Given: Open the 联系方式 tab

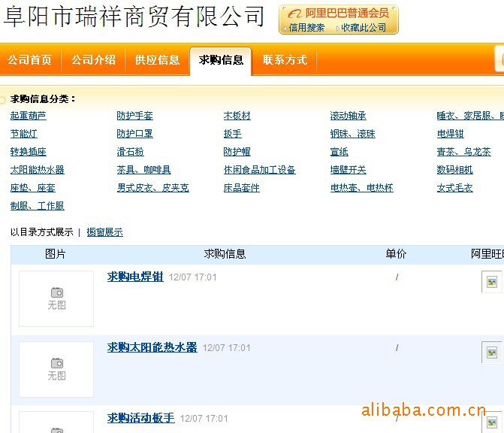Looking at the screenshot, I should [x=285, y=60].
